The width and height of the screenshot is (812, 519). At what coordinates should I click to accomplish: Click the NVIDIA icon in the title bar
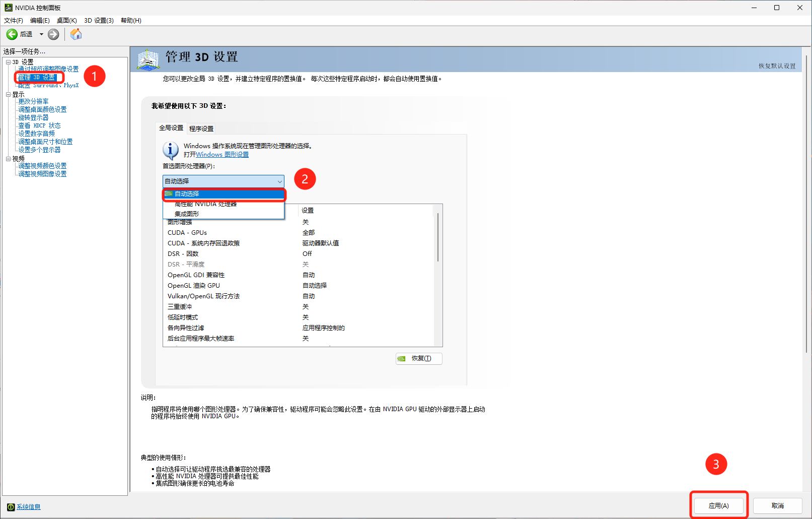[8, 8]
